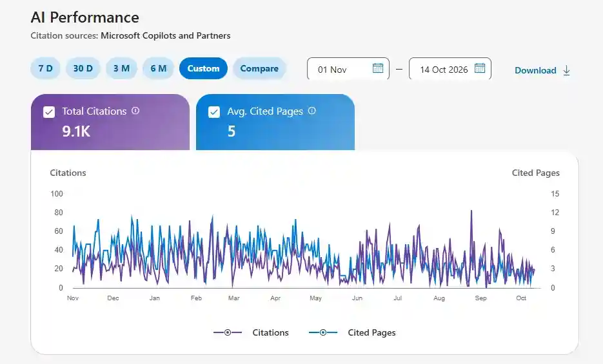Click the Aug label on the x-axis

(x=439, y=298)
